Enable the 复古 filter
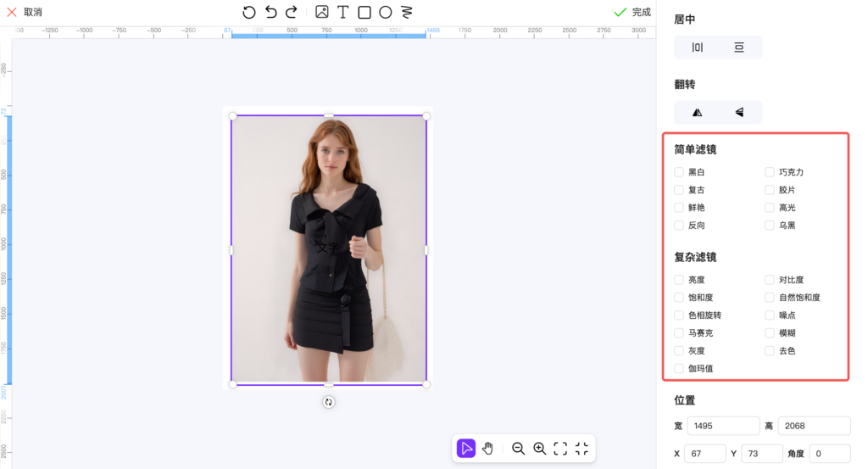The image size is (868, 469). click(679, 190)
